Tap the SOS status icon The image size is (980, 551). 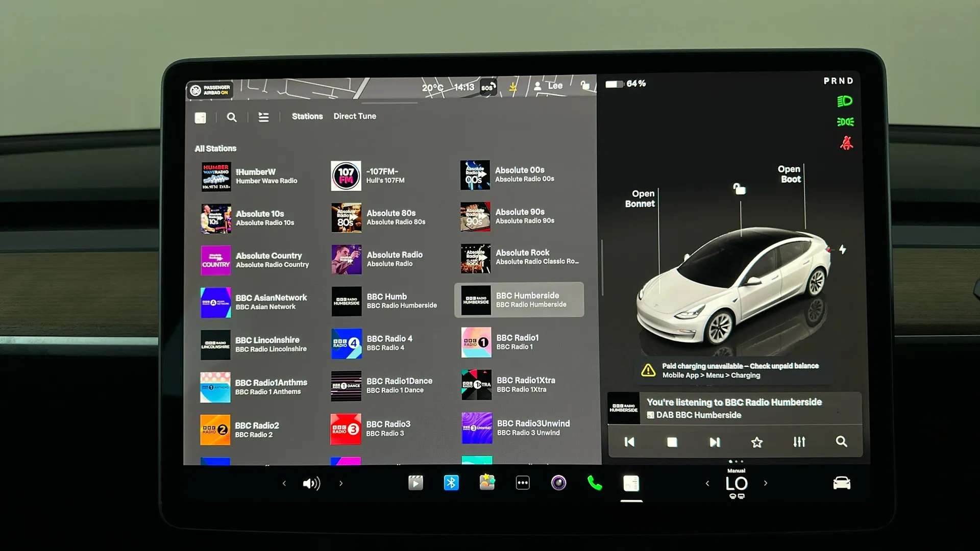point(488,87)
